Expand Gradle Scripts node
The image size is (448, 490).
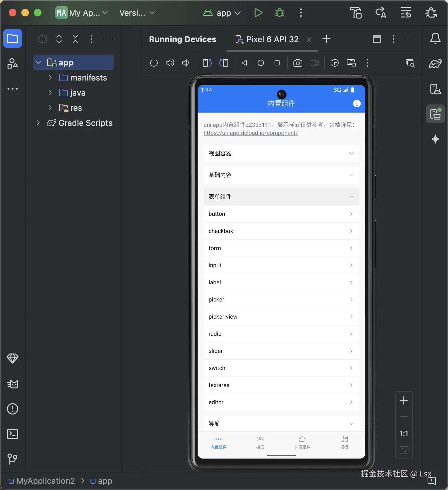click(x=38, y=123)
